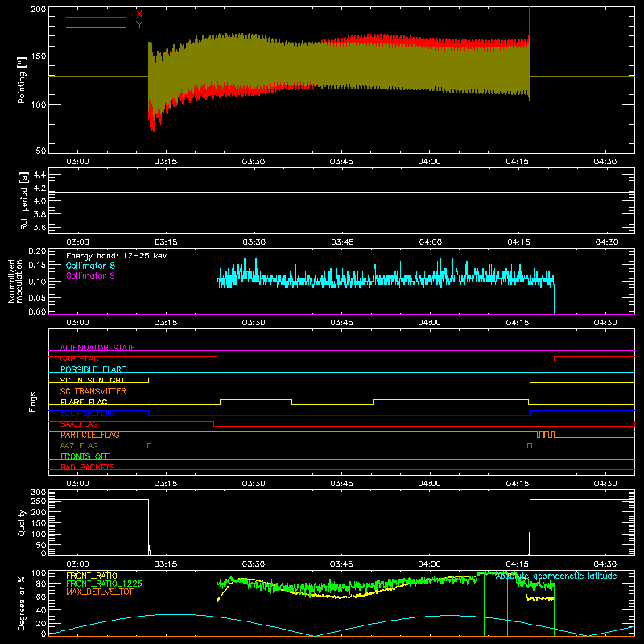This screenshot has height=644, width=644.
Task: Click the Roll period axis title
Action: tap(23, 201)
